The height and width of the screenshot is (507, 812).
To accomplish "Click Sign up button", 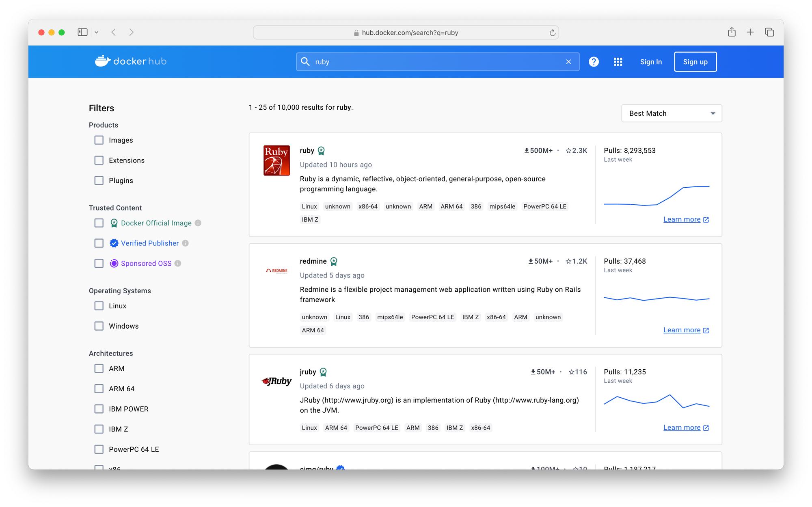I will [x=695, y=61].
